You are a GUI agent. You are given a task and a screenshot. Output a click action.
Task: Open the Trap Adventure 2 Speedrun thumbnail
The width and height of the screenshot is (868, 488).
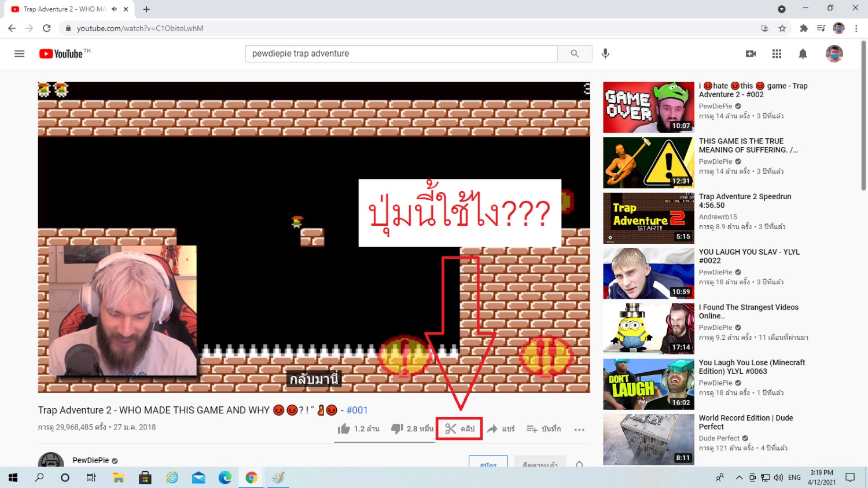tap(649, 218)
